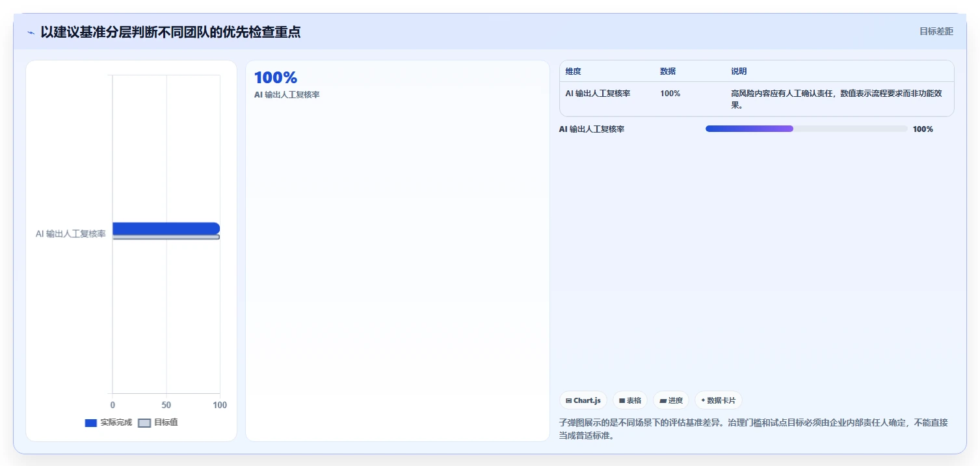Screen dimensions: 980x466
Task: Click the 维度 column header
Action: click(573, 71)
